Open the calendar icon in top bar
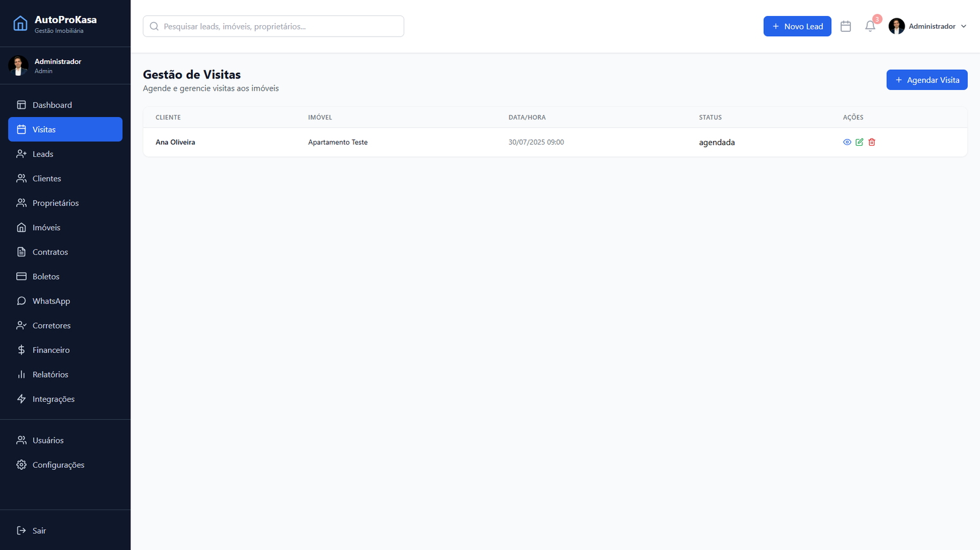 [846, 26]
